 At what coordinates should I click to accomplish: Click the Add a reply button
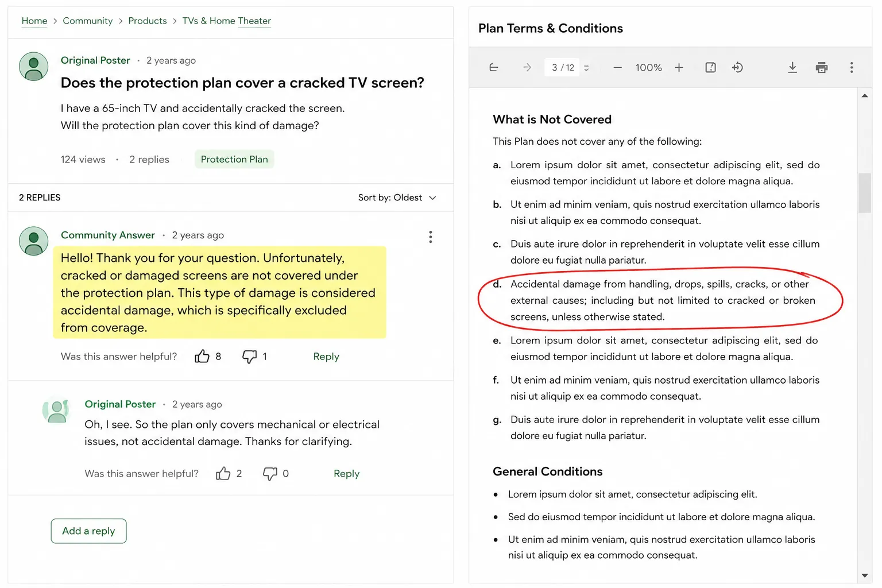[88, 531]
